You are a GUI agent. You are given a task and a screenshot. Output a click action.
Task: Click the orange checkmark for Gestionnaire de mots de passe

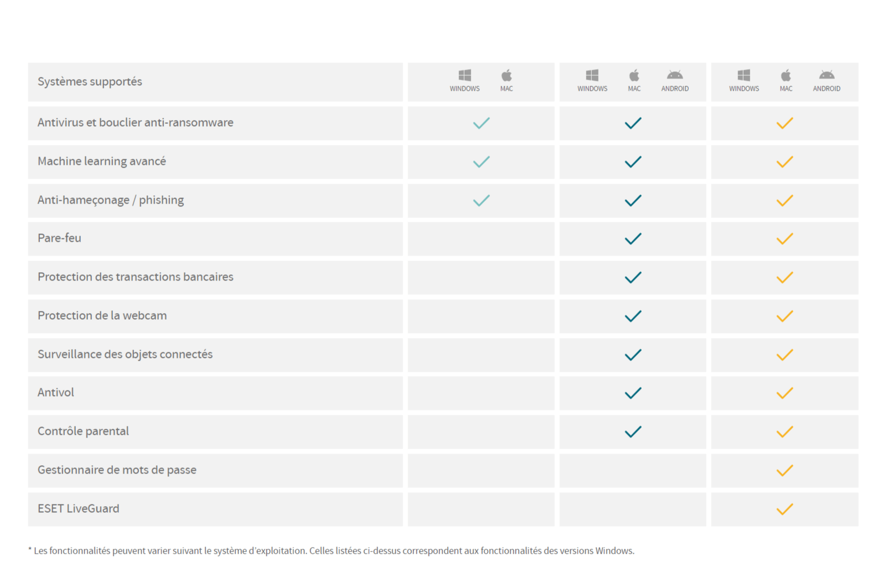pyautogui.click(x=784, y=471)
